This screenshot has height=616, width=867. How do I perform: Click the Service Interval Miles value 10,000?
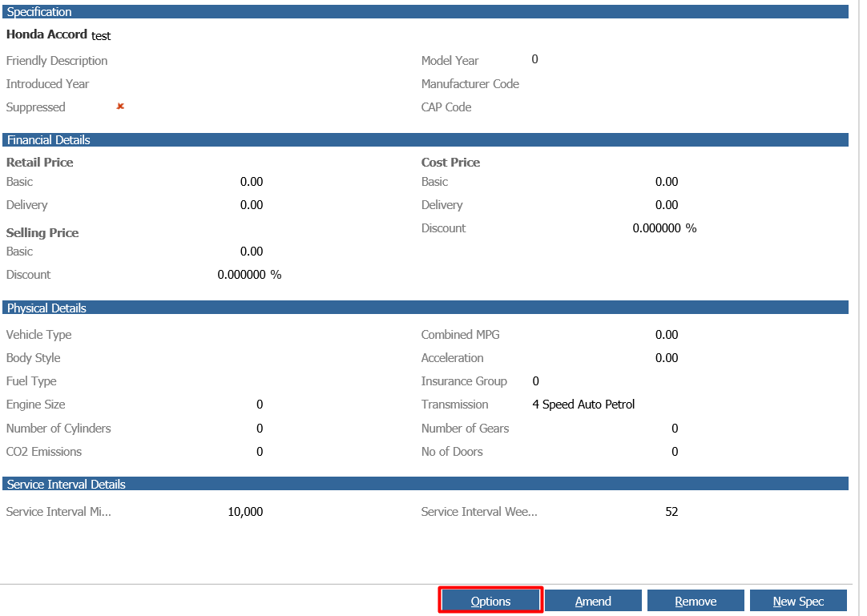(246, 511)
